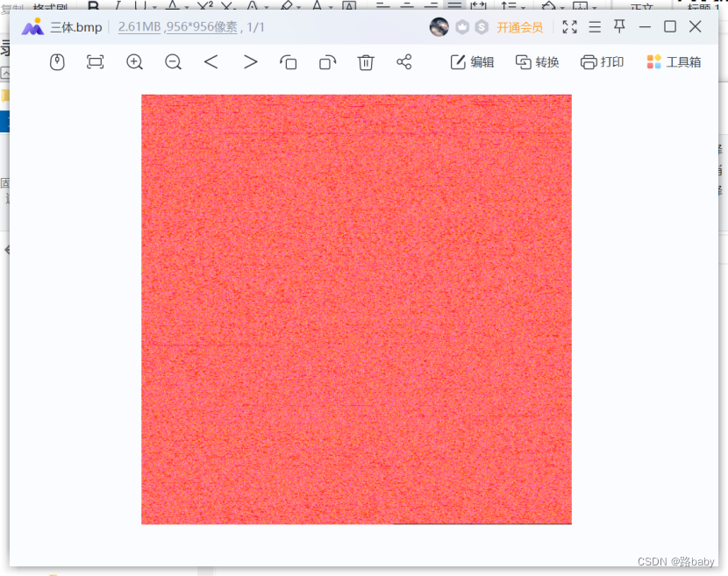The height and width of the screenshot is (576, 728).
Task: Click the mouse scroll mode icon
Action: (57, 61)
